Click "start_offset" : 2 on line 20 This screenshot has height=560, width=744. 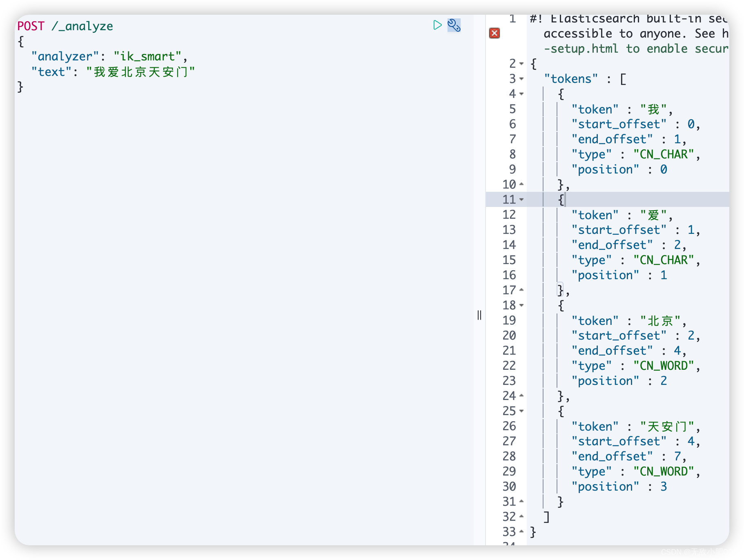[636, 336]
